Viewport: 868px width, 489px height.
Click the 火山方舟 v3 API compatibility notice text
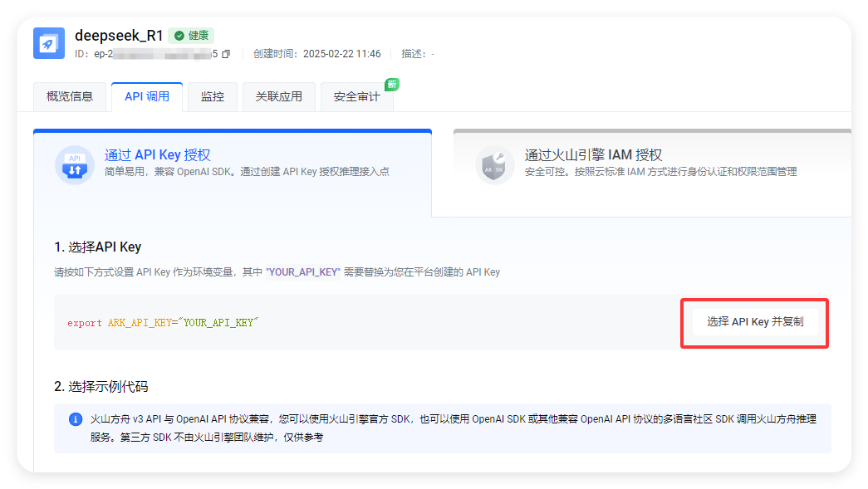click(x=454, y=428)
